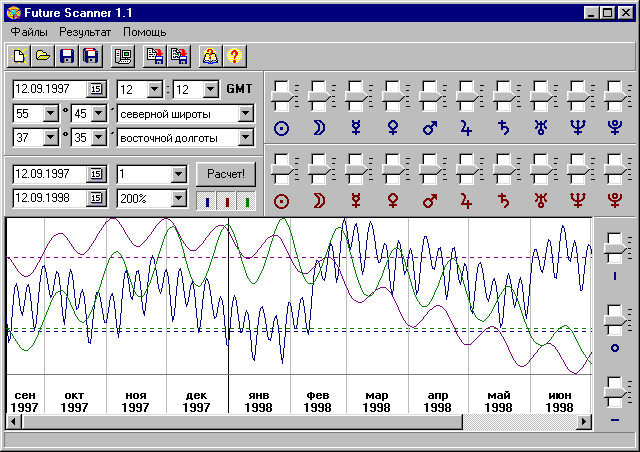Click the New file toolbar icon
640x452 pixels.
[x=19, y=56]
